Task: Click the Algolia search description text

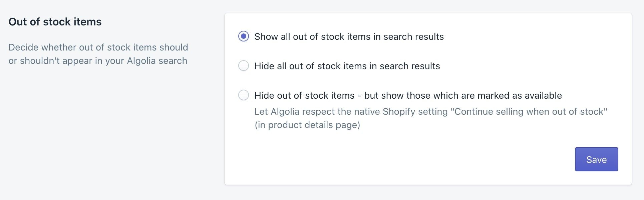Action: (x=98, y=54)
